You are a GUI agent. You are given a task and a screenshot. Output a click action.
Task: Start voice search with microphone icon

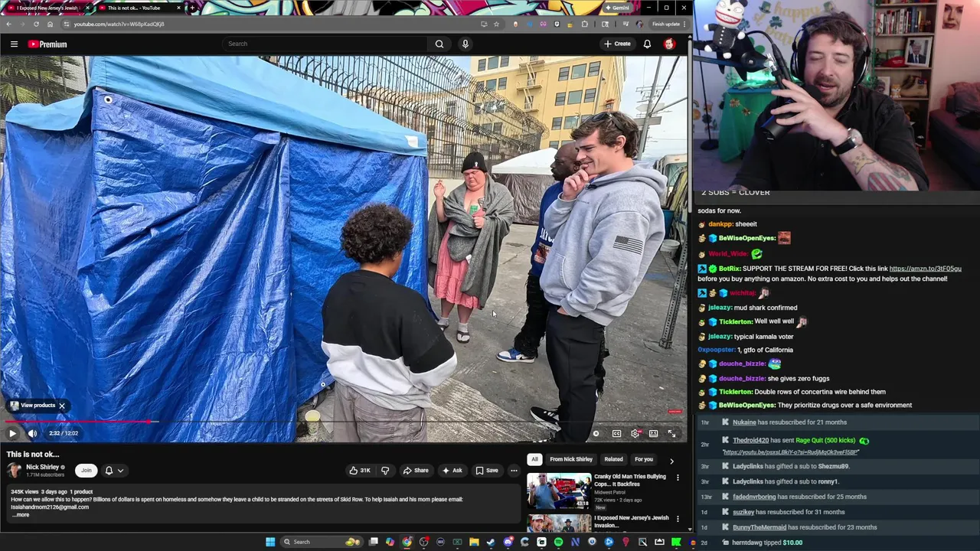point(465,44)
